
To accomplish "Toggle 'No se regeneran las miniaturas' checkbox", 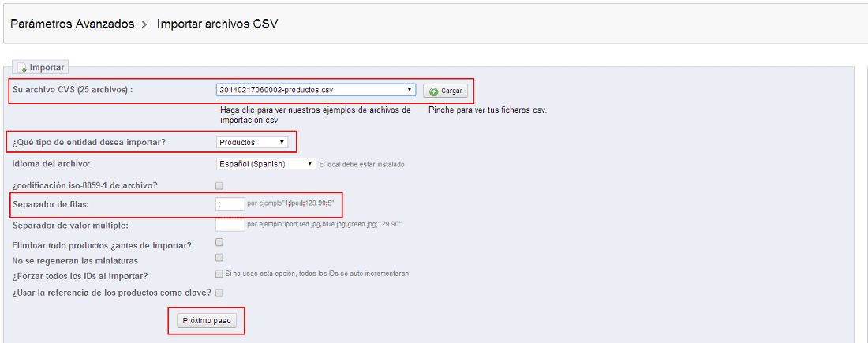I will coord(219,258).
